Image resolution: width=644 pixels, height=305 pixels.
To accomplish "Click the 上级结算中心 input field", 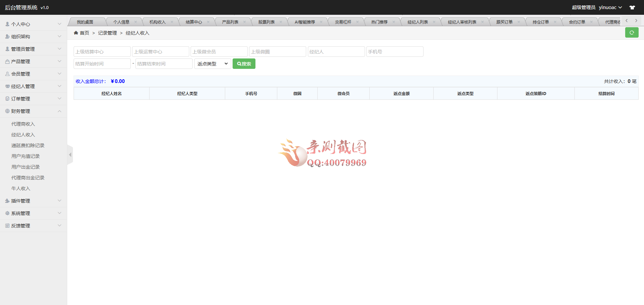I will 102,52.
